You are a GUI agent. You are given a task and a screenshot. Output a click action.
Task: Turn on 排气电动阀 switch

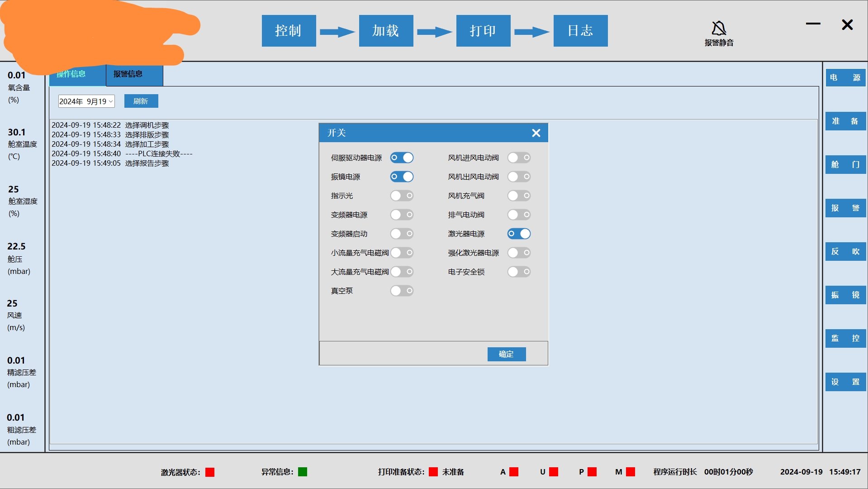[519, 215]
